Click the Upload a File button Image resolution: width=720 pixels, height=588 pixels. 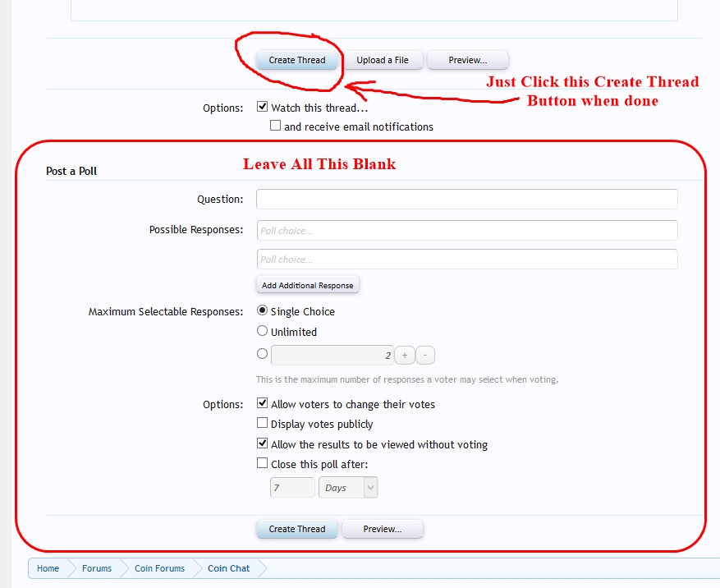coord(383,60)
